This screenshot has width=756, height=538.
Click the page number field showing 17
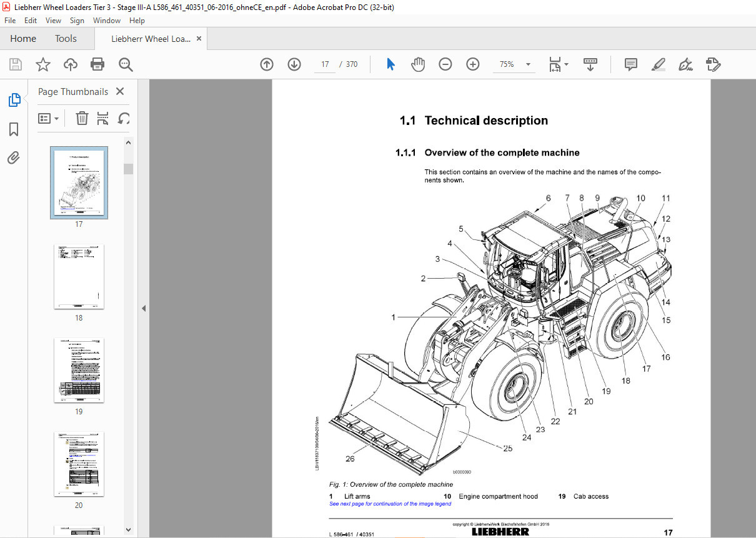coord(325,64)
